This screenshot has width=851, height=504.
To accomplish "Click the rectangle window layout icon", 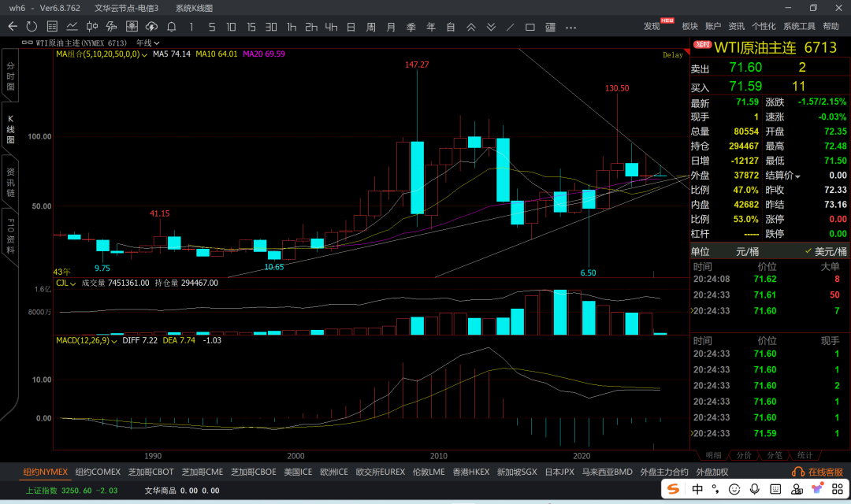I will (x=530, y=27).
